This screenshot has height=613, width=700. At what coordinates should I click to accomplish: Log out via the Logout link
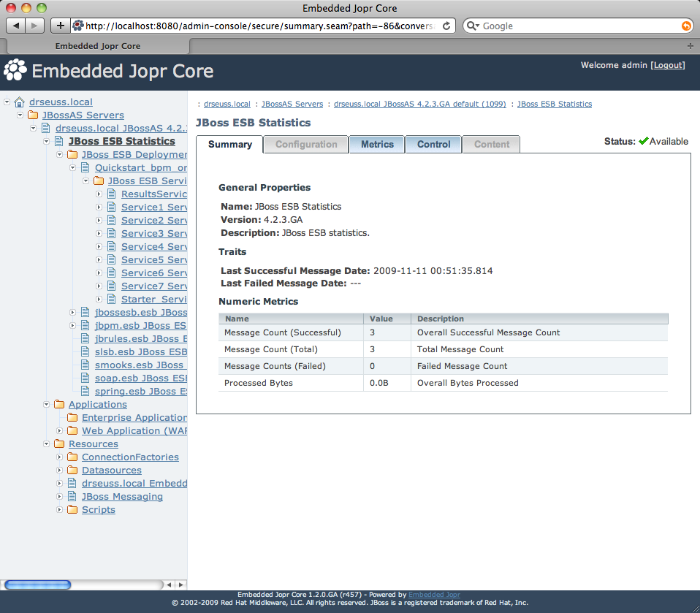pos(667,65)
